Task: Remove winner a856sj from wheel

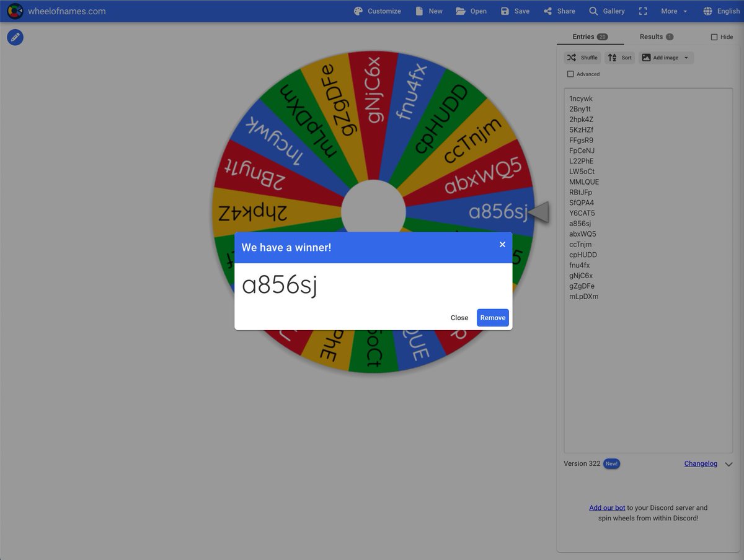Action: click(x=493, y=318)
